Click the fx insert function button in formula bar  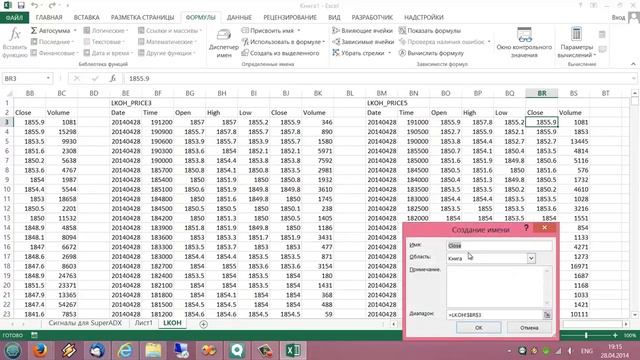113,78
